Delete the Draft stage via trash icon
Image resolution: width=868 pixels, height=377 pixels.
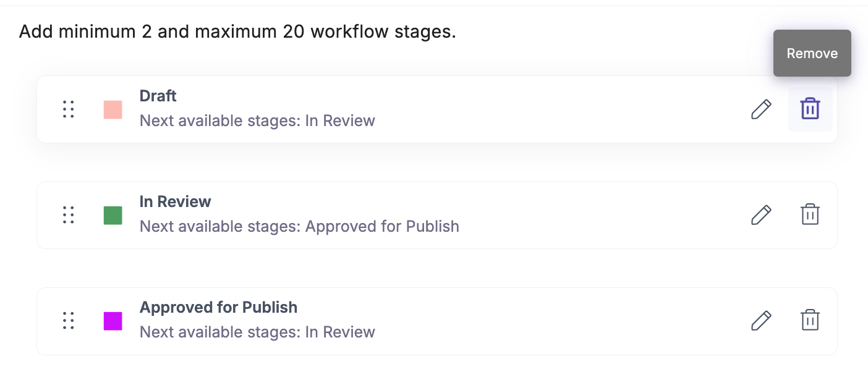(810, 109)
